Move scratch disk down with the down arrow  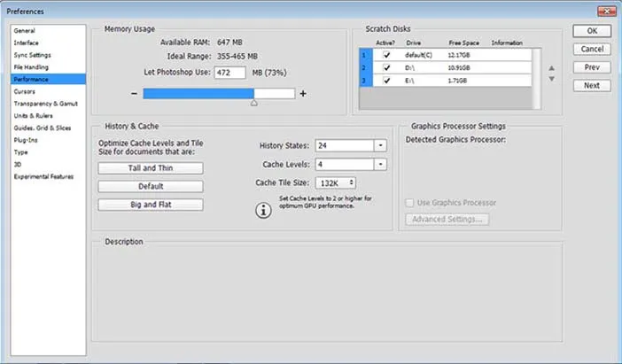(x=551, y=79)
